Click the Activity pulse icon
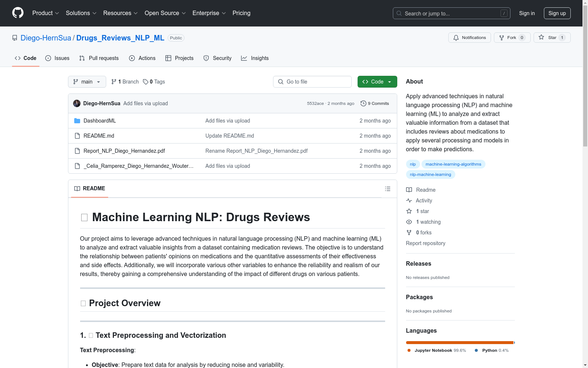The height and width of the screenshot is (368, 588). (x=409, y=201)
